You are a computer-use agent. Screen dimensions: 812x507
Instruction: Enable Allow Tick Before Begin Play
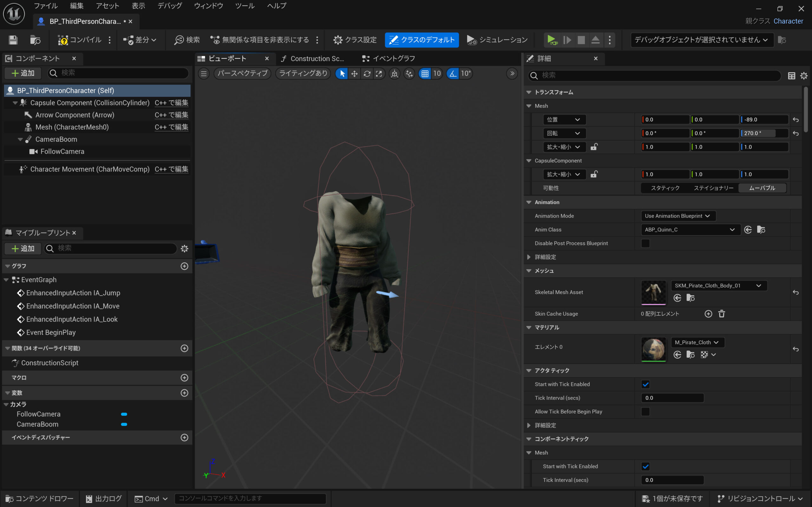point(645,411)
